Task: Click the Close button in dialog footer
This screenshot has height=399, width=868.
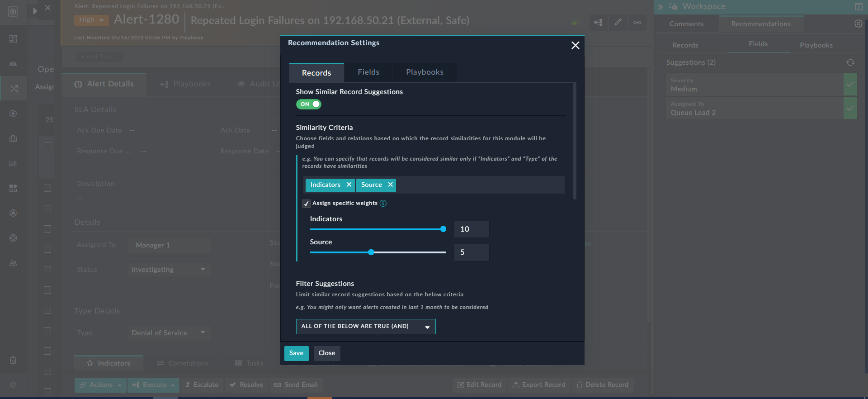Action: (326, 353)
